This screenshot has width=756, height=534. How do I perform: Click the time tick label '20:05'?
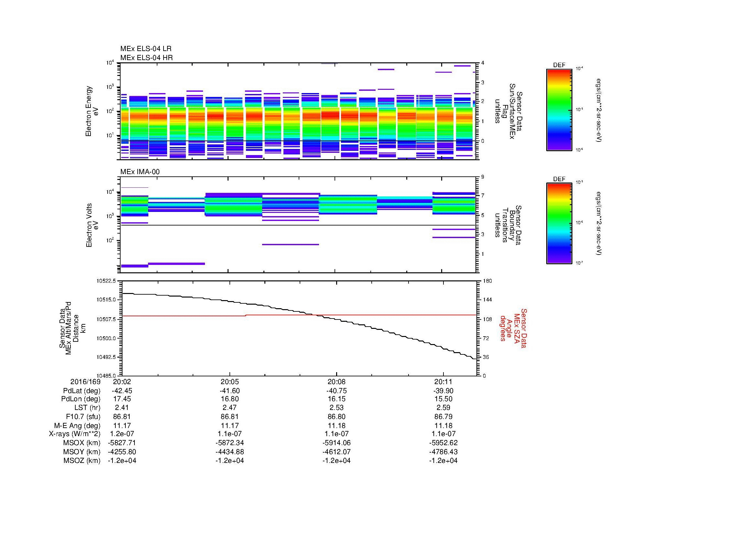[229, 382]
